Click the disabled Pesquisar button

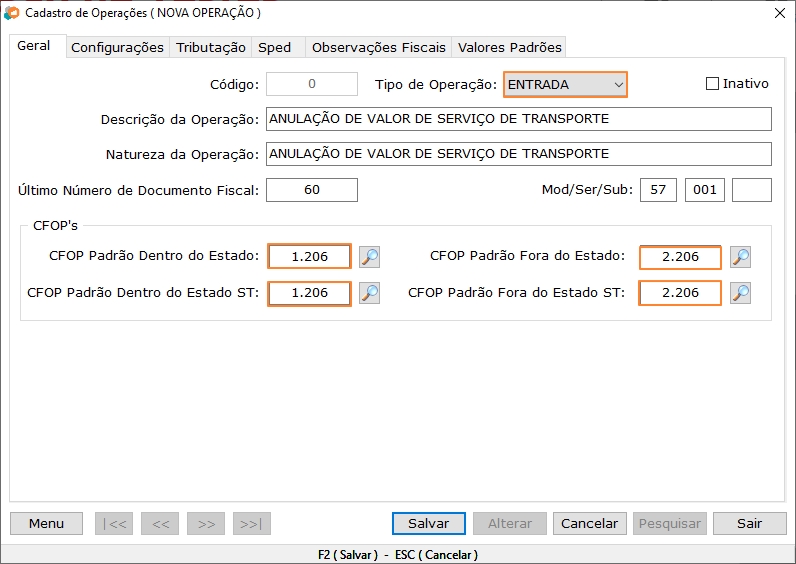(670, 523)
